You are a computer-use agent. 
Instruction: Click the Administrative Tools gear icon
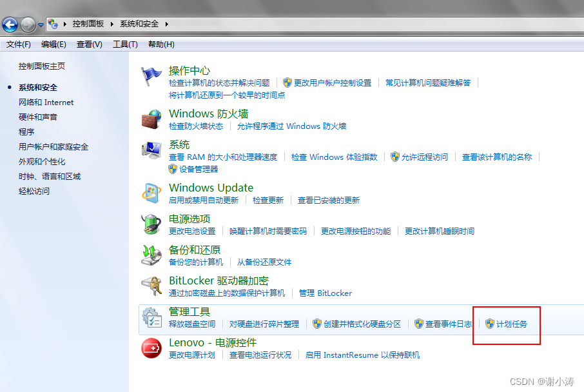click(x=151, y=317)
